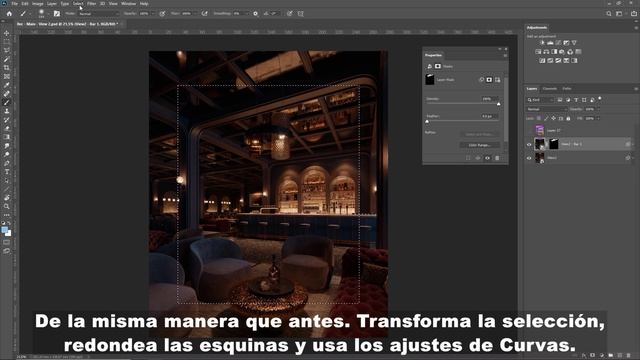Screen dimensions: 640x360
Task: Add a Photo Filter adjustment
Action: [x=562, y=52]
